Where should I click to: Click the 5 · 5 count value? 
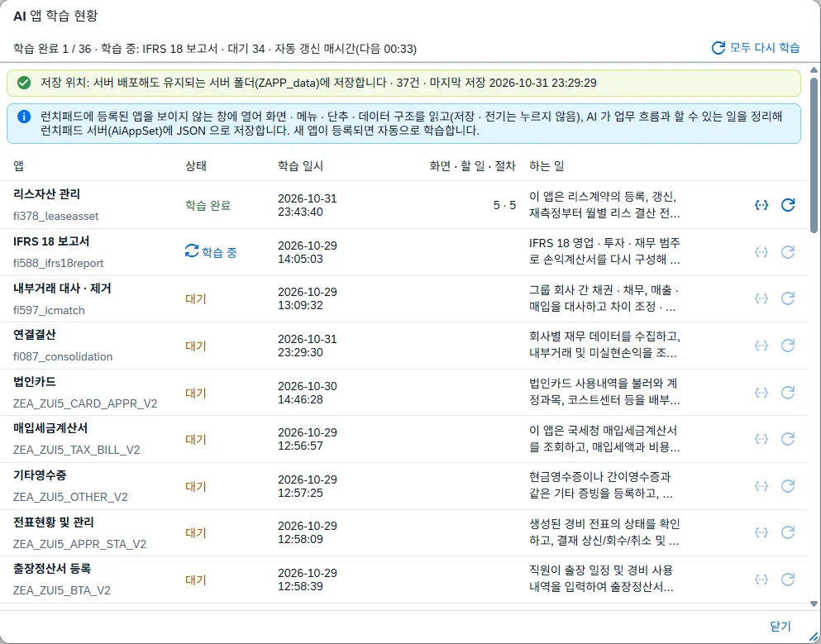(x=504, y=205)
